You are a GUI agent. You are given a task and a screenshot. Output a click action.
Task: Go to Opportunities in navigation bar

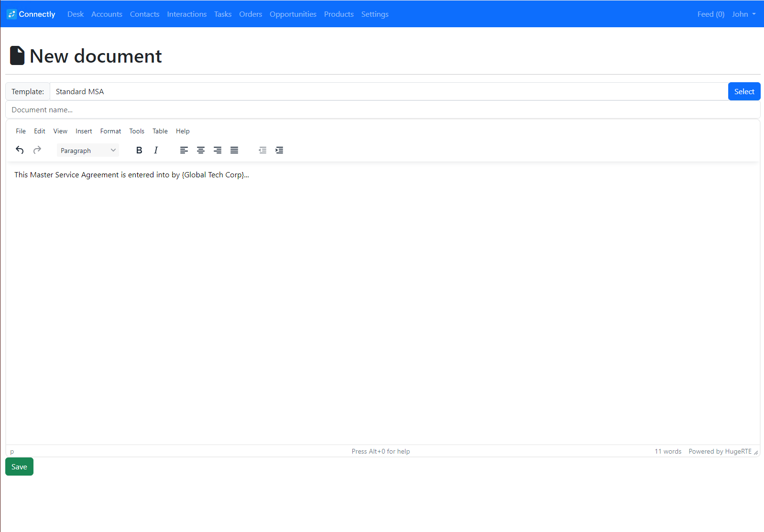[293, 14]
